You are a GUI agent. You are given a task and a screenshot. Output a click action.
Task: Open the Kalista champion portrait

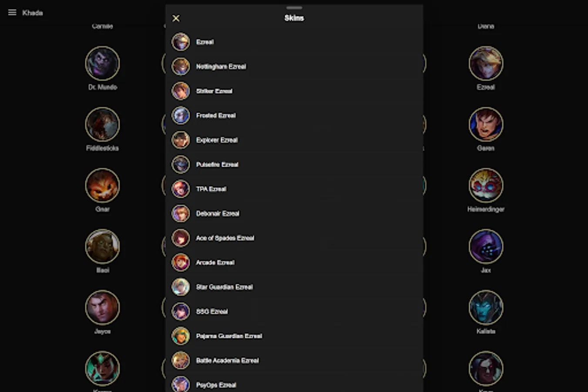click(x=486, y=308)
